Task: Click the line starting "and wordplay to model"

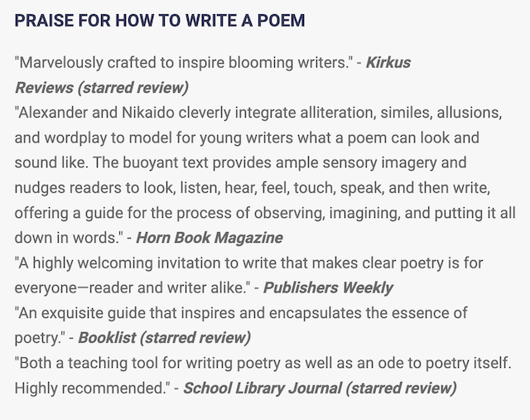Action: [x=247, y=138]
